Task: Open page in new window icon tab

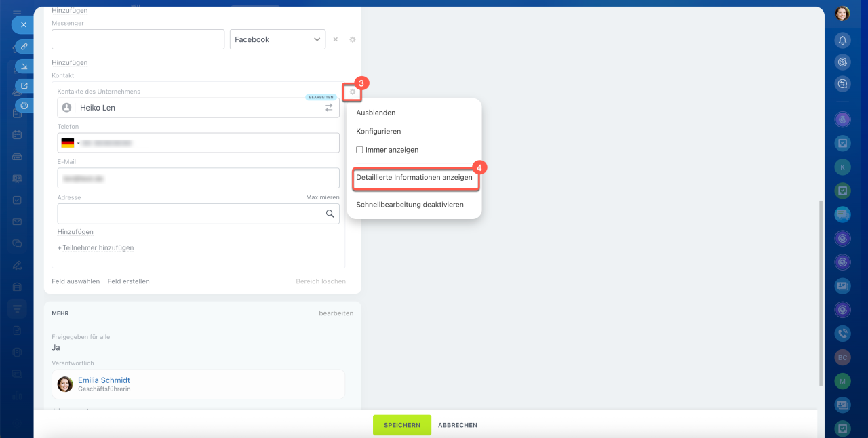Action: [x=24, y=86]
